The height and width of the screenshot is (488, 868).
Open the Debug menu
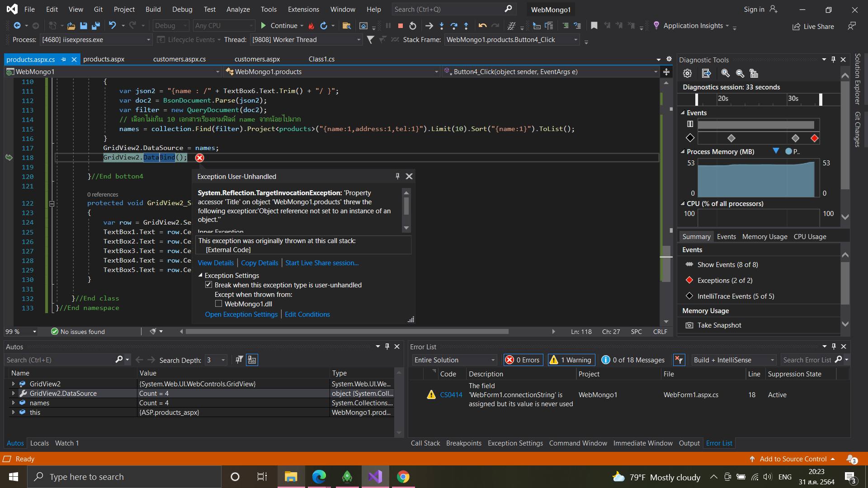182,9
